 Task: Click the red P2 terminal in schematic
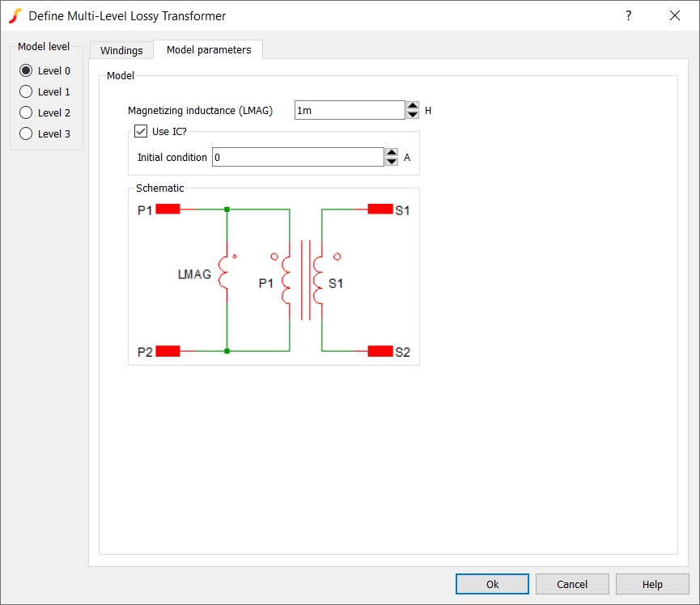pyautogui.click(x=168, y=351)
